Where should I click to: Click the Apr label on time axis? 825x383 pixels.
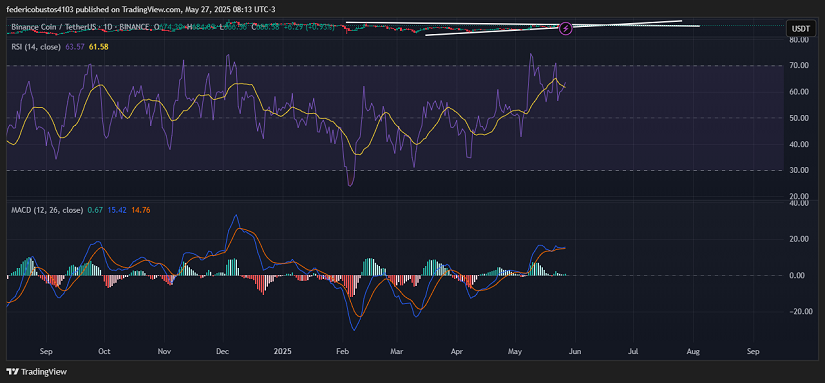click(457, 351)
